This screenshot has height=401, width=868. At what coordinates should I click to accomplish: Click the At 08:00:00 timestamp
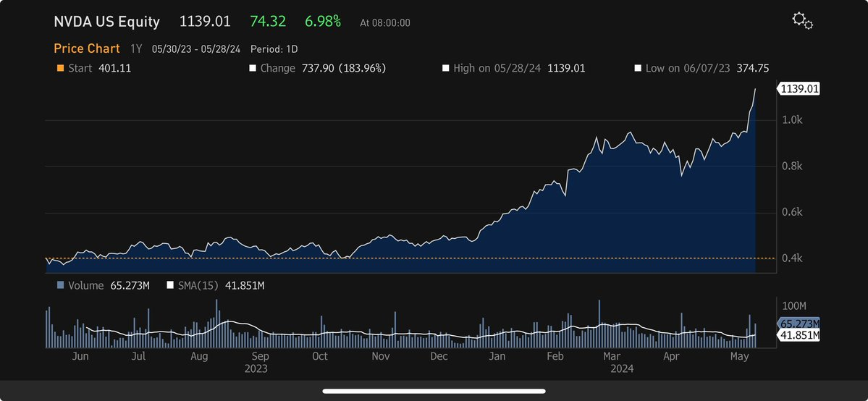(x=384, y=23)
